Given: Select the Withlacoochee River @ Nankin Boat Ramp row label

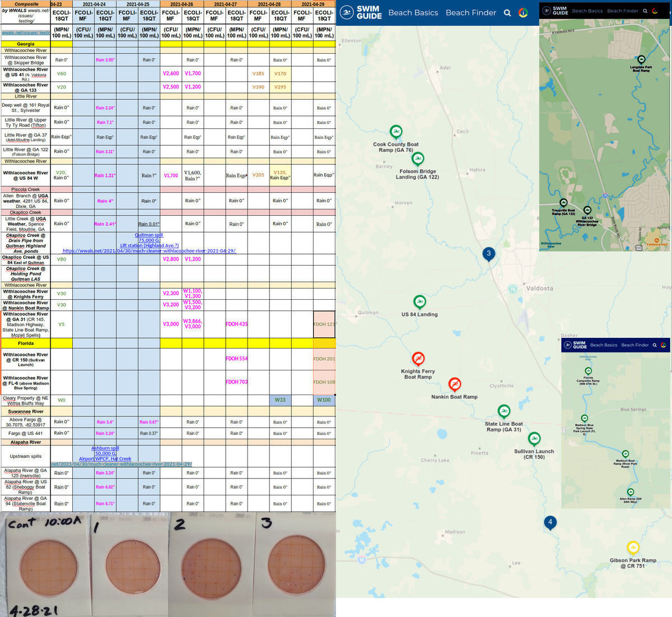Looking at the screenshot, I should (x=26, y=305).
